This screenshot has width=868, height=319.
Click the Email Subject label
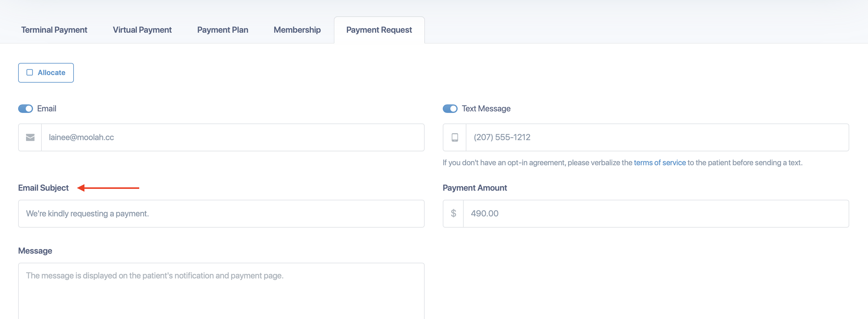[x=43, y=188]
